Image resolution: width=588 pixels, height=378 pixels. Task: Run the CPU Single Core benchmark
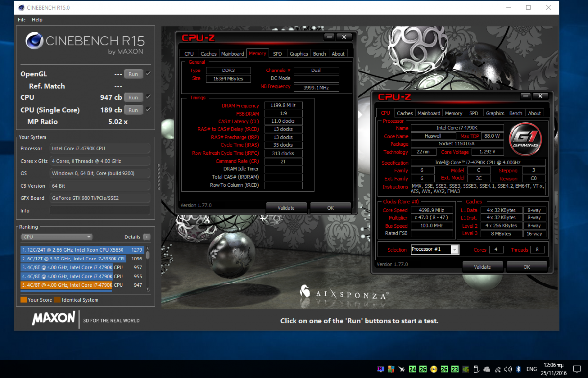click(x=133, y=110)
